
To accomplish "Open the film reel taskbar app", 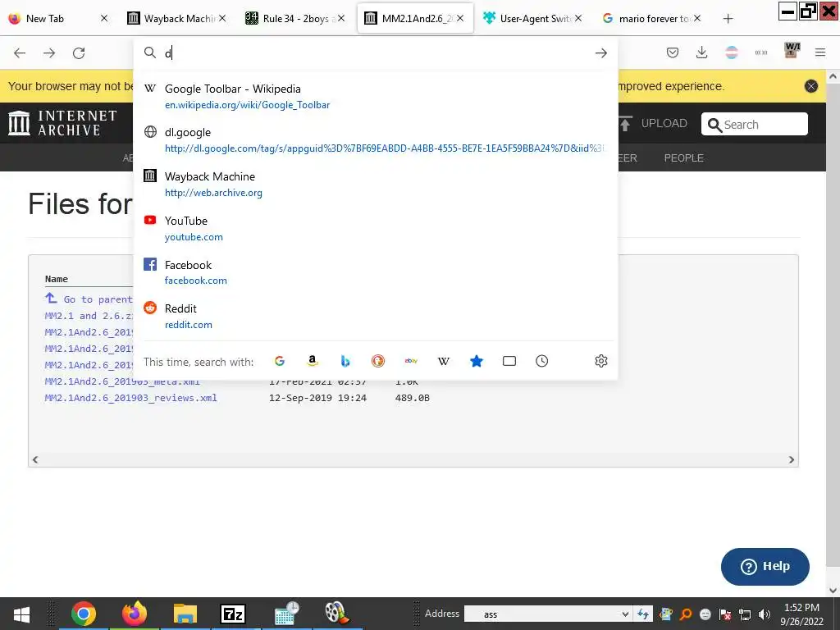I will coord(336,614).
